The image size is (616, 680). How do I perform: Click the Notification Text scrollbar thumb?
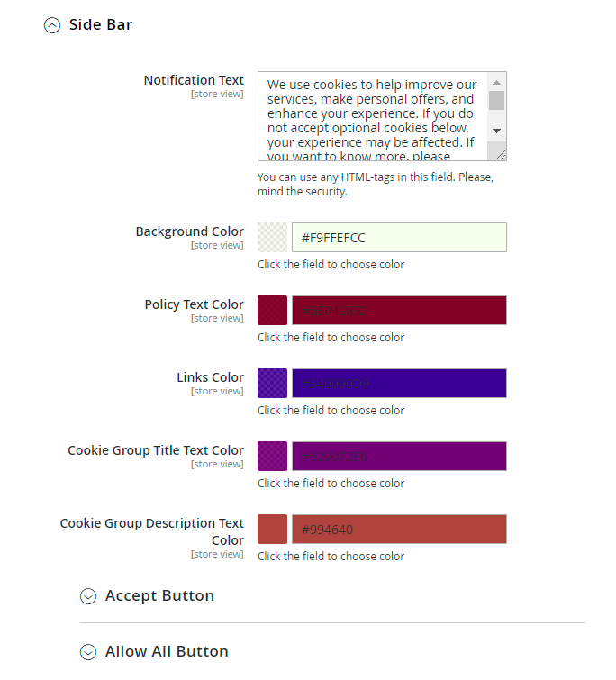click(496, 100)
